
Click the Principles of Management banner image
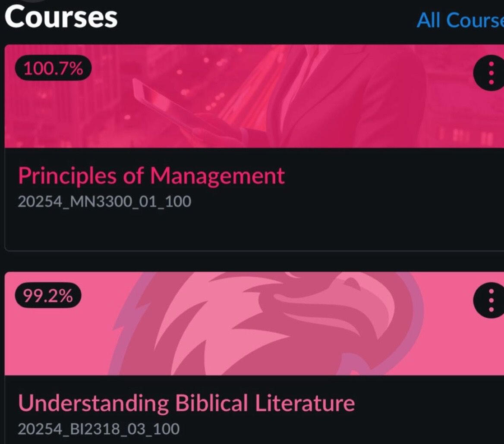pyautogui.click(x=254, y=96)
